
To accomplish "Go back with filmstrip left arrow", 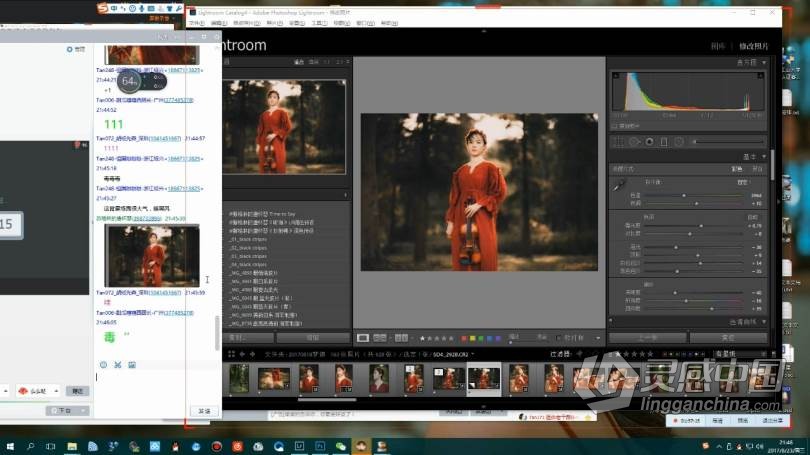I will 242,354.
